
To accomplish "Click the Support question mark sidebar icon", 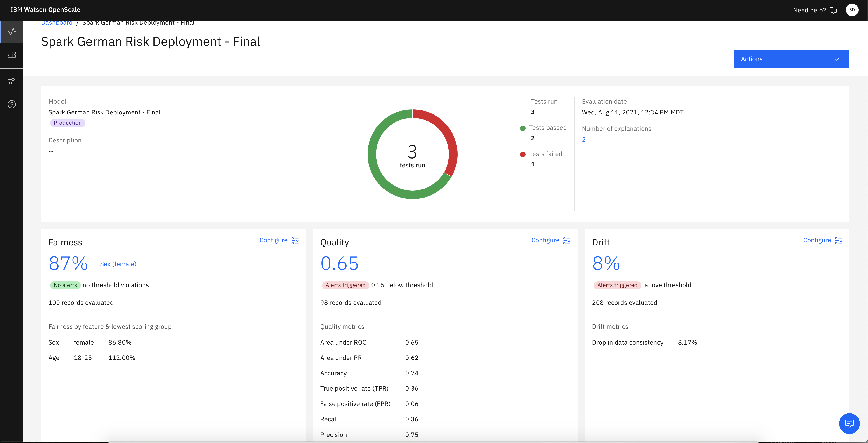I will (x=12, y=104).
